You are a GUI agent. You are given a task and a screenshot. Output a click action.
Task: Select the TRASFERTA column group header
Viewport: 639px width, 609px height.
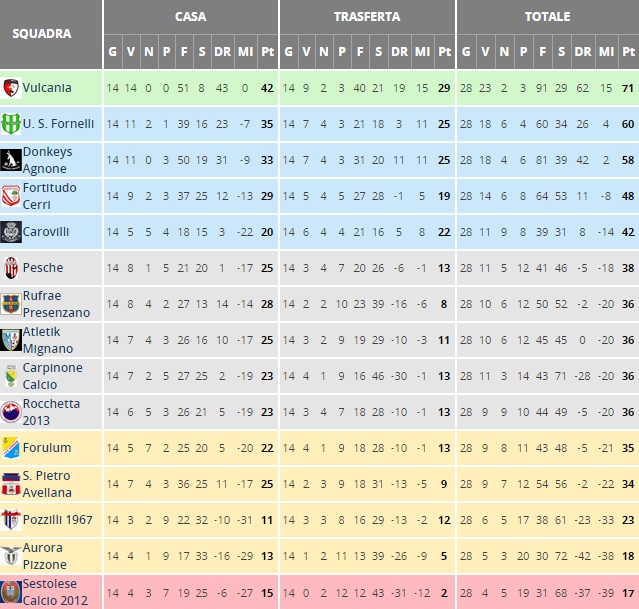tap(367, 17)
